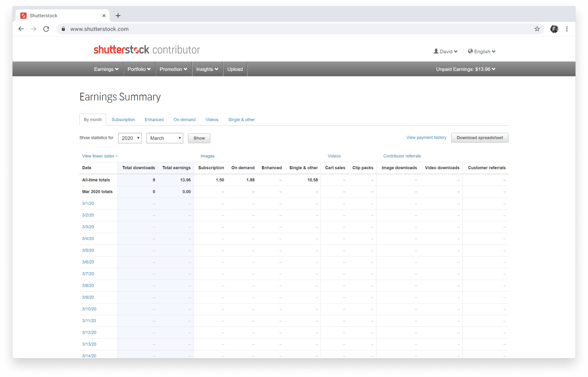Switch to the Enhanced tab
The width and height of the screenshot is (588, 377).
[154, 120]
